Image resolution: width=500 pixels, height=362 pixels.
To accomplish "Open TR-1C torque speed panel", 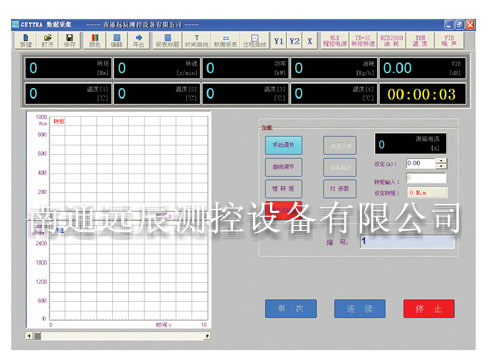I will click(363, 40).
